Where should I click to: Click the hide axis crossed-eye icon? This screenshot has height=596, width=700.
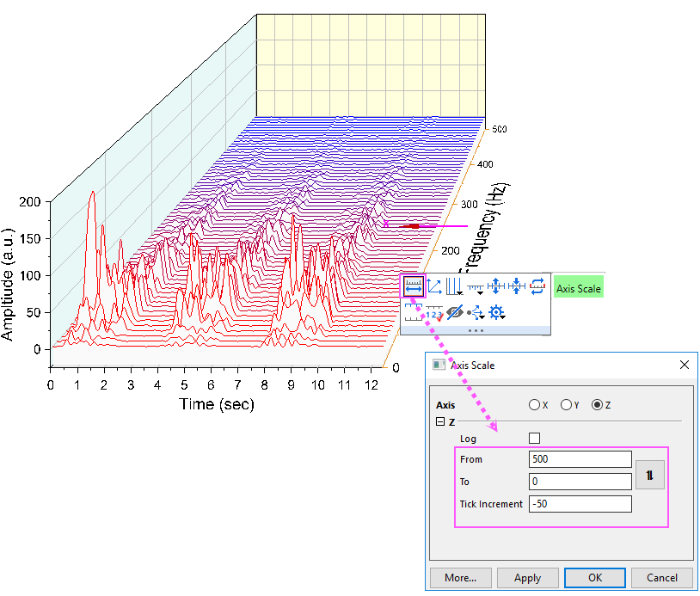point(454,312)
